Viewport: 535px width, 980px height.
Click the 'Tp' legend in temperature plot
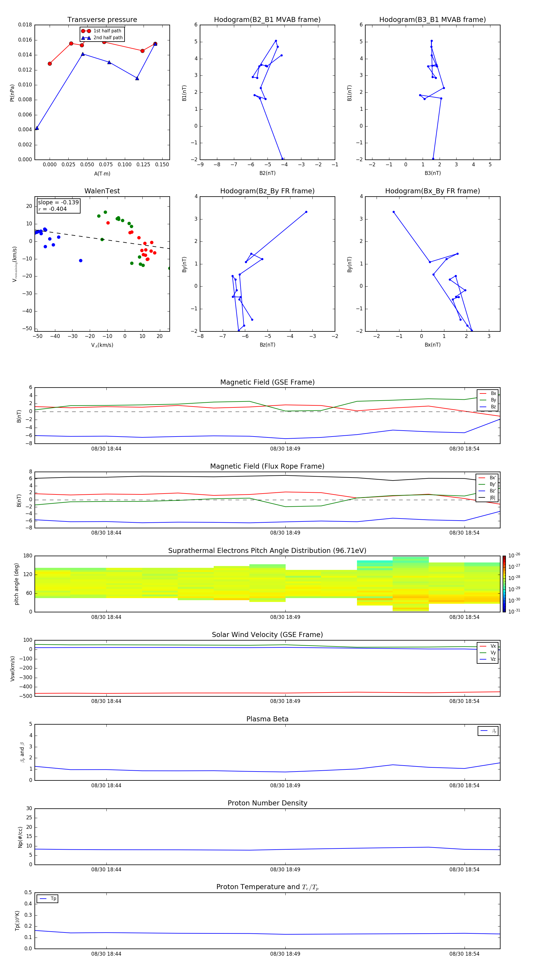click(x=48, y=899)
